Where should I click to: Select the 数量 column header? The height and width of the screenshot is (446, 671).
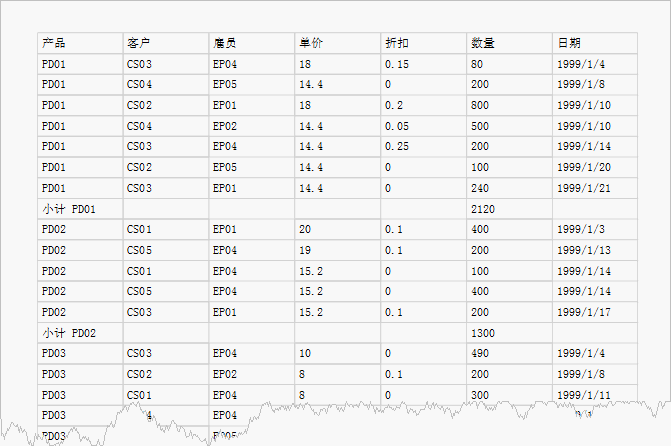[509, 43]
